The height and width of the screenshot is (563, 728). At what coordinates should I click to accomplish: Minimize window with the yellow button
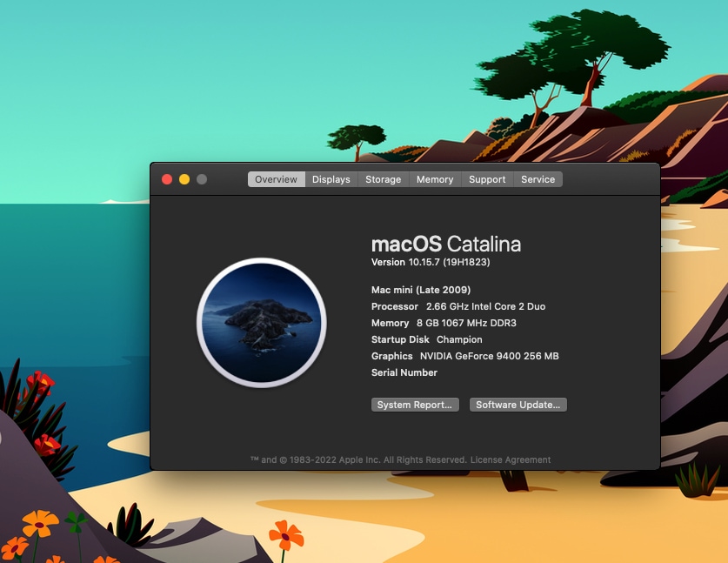184,179
